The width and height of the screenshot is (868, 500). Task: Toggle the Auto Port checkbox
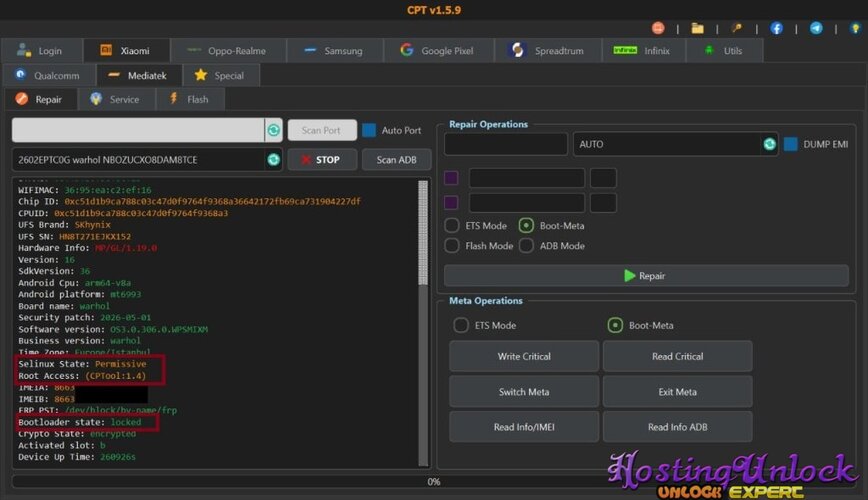pyautogui.click(x=369, y=130)
